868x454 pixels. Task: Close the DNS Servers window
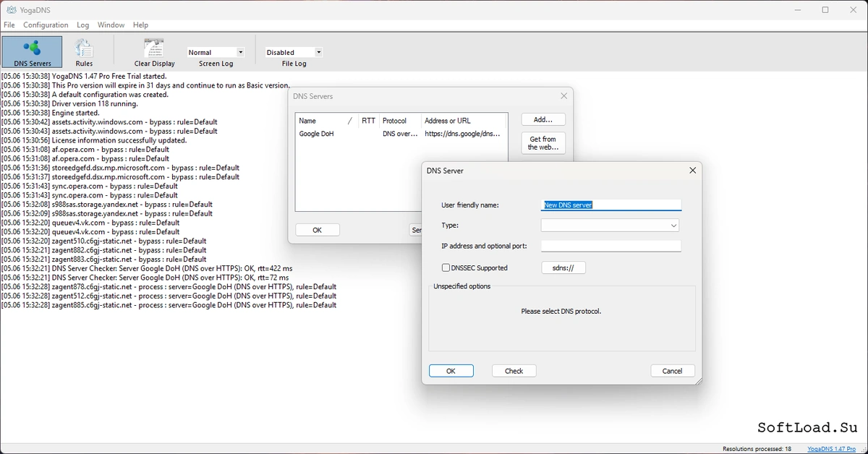point(564,96)
